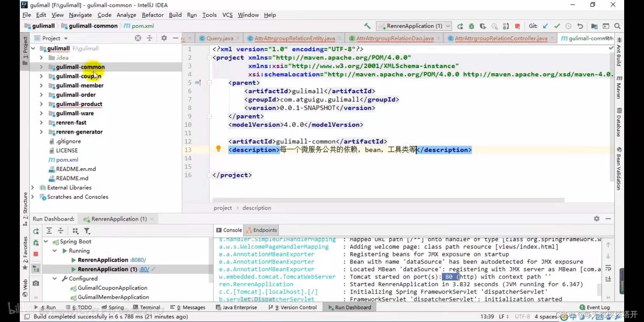Image resolution: width=644 pixels, height=322 pixels.
Task: Open the Database side tool window
Action: point(619,122)
